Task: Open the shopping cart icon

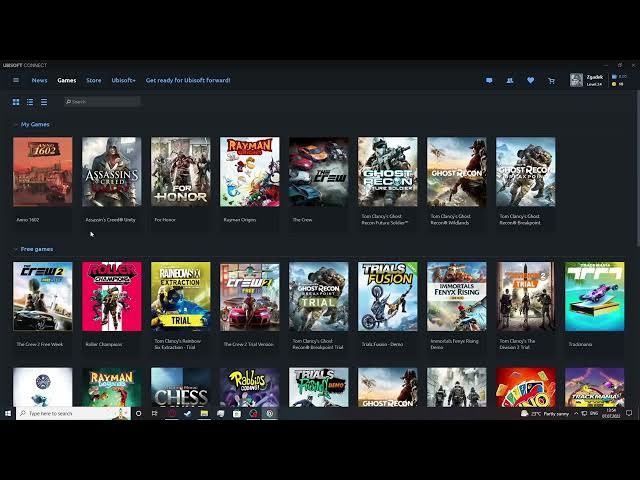Action: click(x=551, y=81)
